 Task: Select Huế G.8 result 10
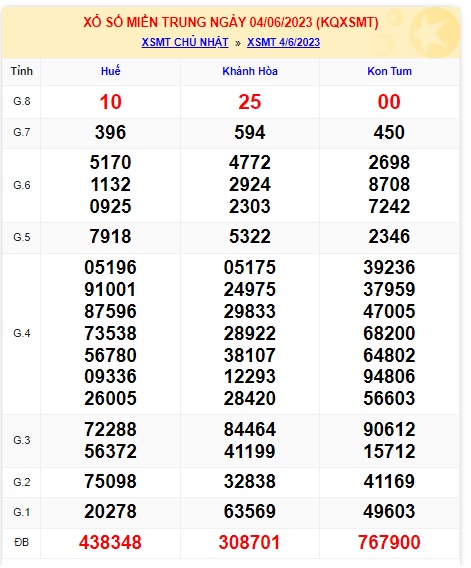[111, 102]
